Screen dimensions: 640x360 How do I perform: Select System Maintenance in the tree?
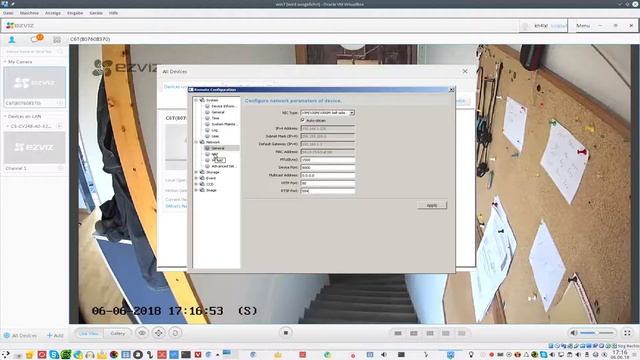224,124
